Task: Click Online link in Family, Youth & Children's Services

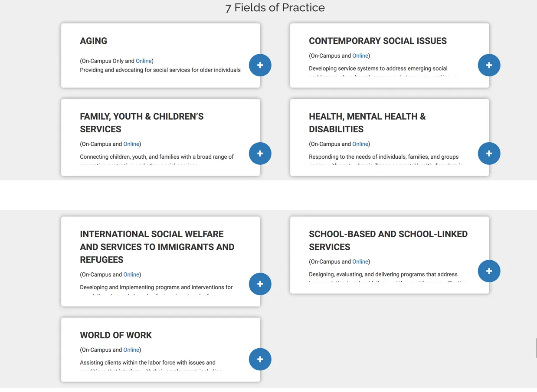Action: pos(131,144)
